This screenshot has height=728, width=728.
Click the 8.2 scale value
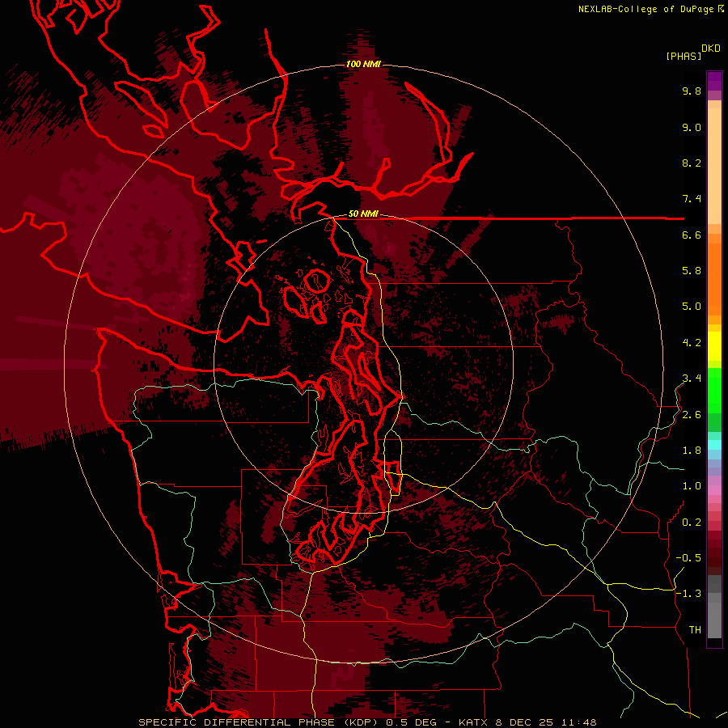(x=692, y=163)
